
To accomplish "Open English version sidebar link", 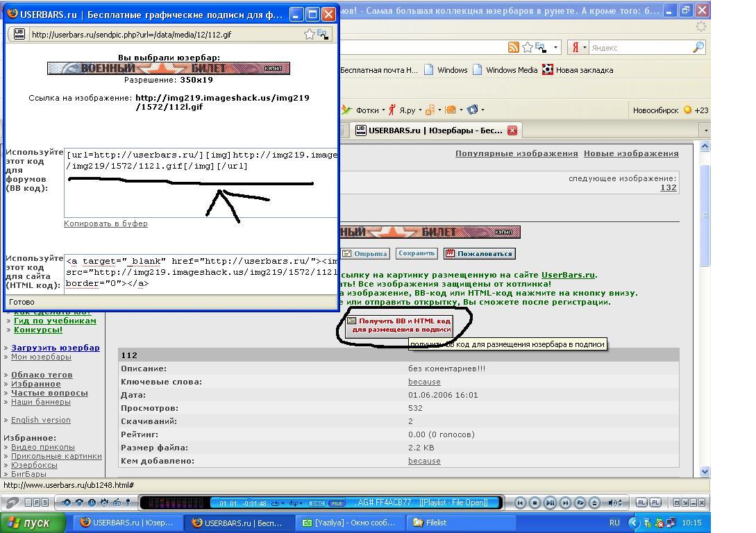I will pos(40,420).
